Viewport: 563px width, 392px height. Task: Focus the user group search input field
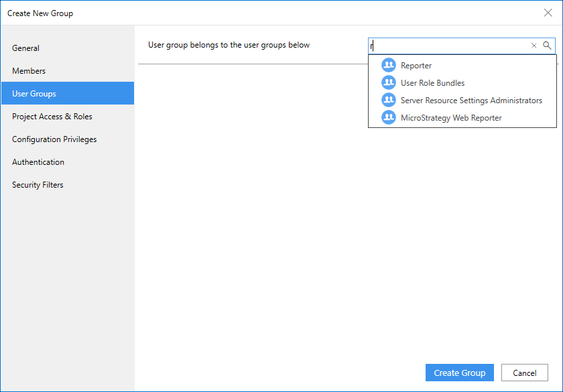pos(449,46)
